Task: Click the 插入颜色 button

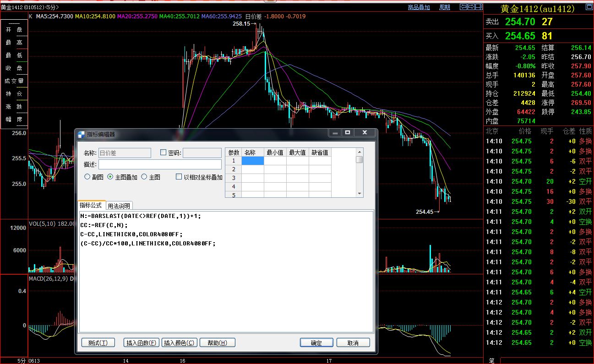Action: [180, 342]
